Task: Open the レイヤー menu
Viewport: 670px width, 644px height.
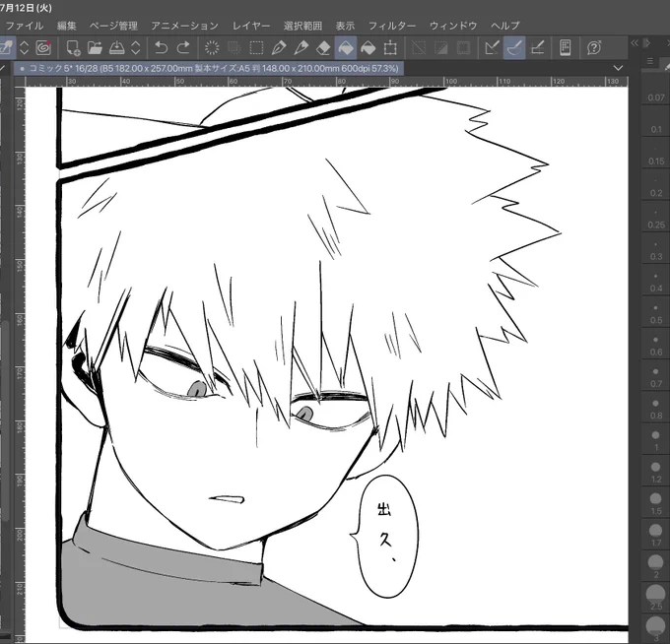Action: click(251, 26)
